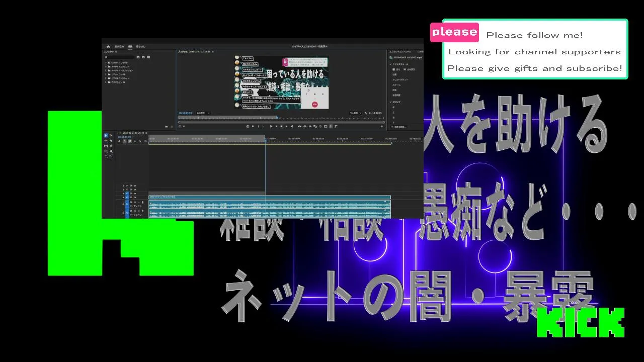This screenshot has width=644, height=362.
Task: Mute audio track A1
Action: 135,202
